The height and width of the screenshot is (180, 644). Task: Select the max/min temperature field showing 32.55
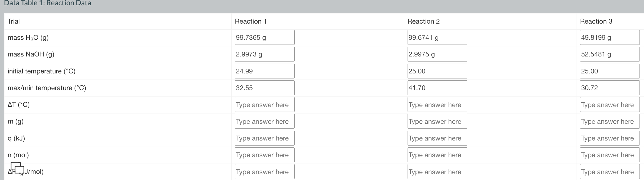click(264, 88)
